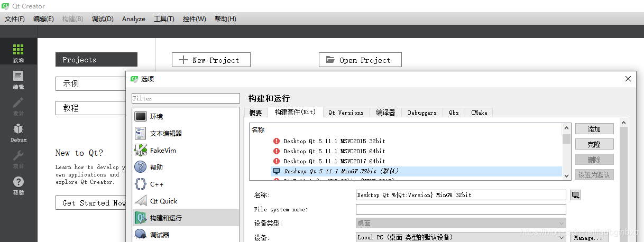Open the 调试(D) menu
This screenshot has width=644, height=242.
click(x=103, y=18)
